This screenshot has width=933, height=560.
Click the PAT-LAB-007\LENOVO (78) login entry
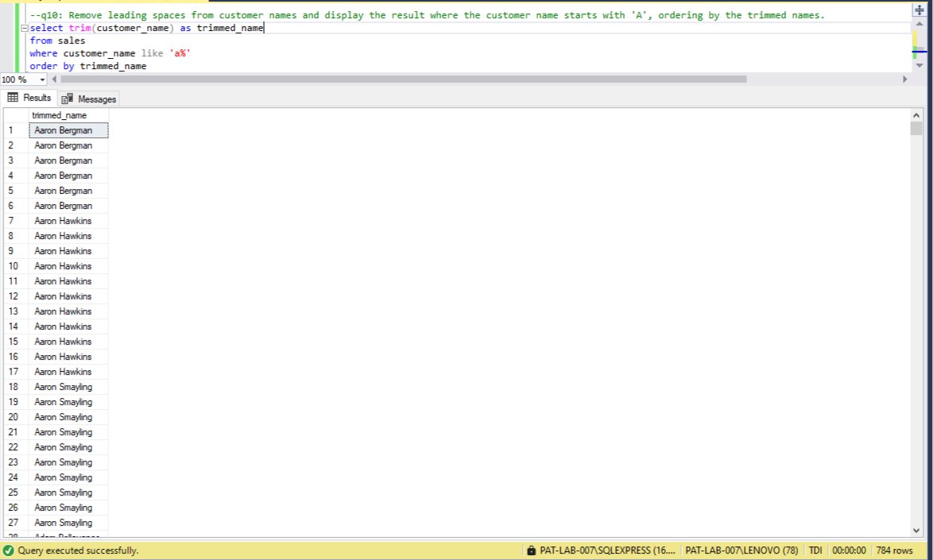point(741,550)
